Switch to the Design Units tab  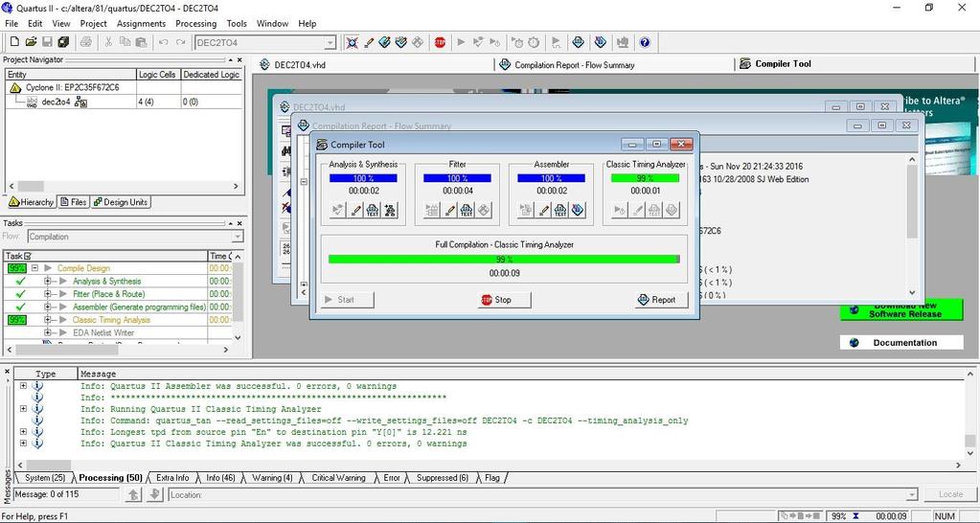pos(120,202)
